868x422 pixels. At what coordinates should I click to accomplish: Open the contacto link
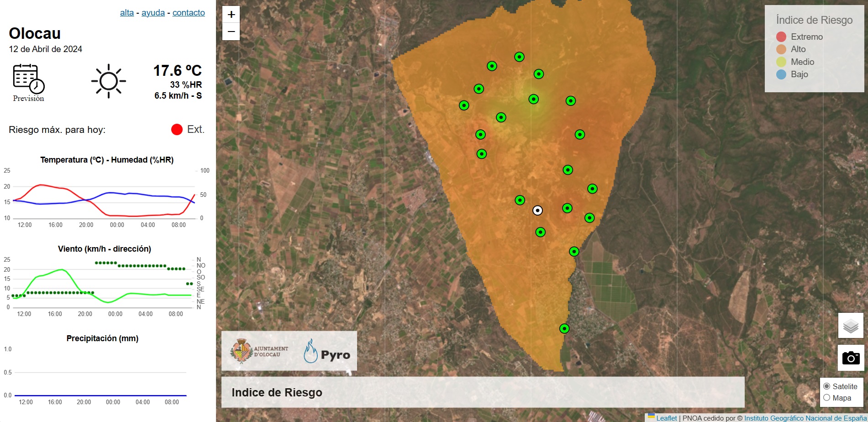pos(189,12)
